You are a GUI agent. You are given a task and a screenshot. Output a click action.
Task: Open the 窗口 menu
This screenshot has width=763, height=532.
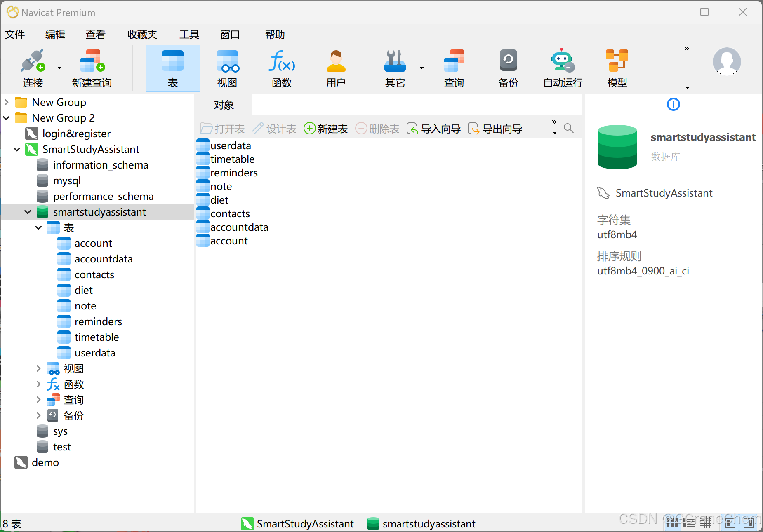[x=230, y=35]
